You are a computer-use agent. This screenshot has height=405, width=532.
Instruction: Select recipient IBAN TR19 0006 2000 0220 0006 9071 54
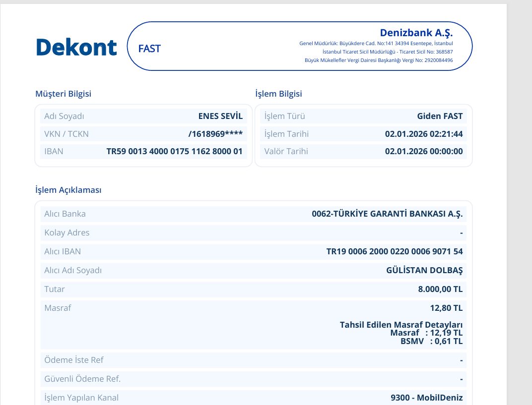click(395, 251)
